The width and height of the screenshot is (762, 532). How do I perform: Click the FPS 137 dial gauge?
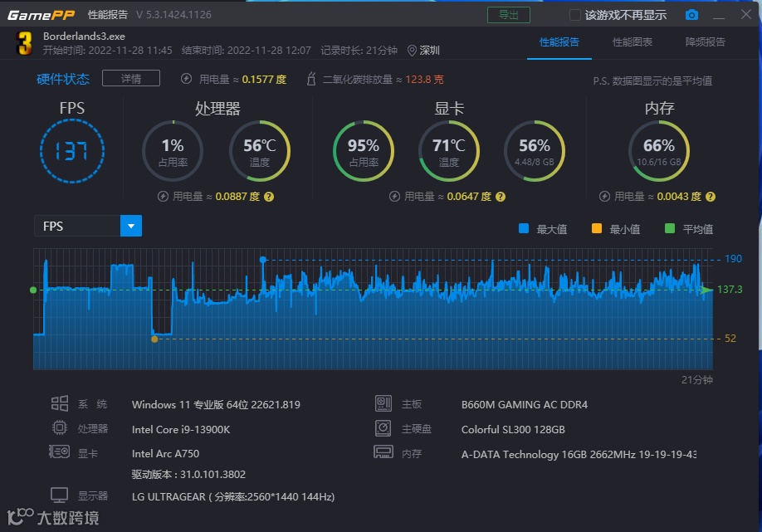point(72,151)
